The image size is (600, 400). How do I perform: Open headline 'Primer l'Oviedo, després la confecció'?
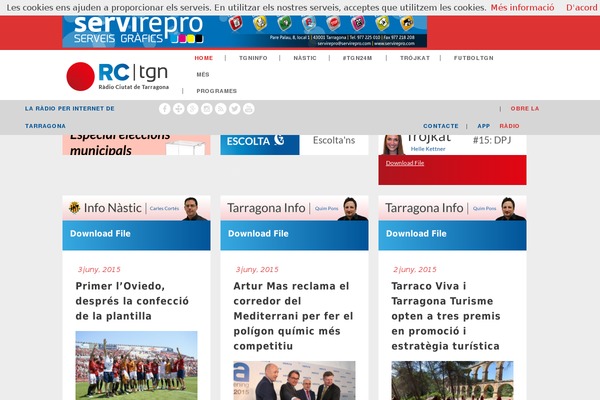pyautogui.click(x=132, y=301)
